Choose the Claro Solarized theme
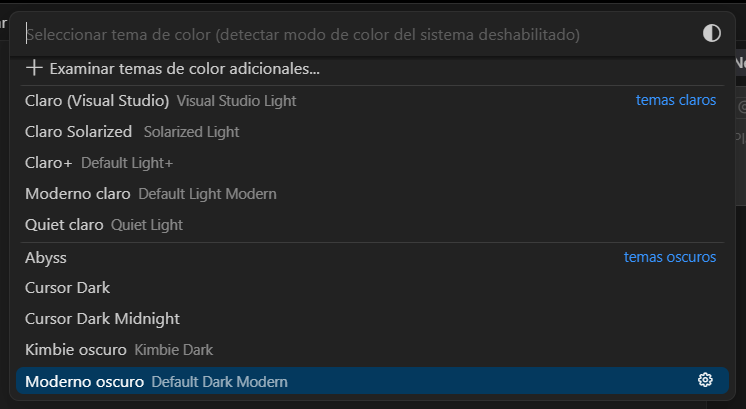 coord(373,132)
